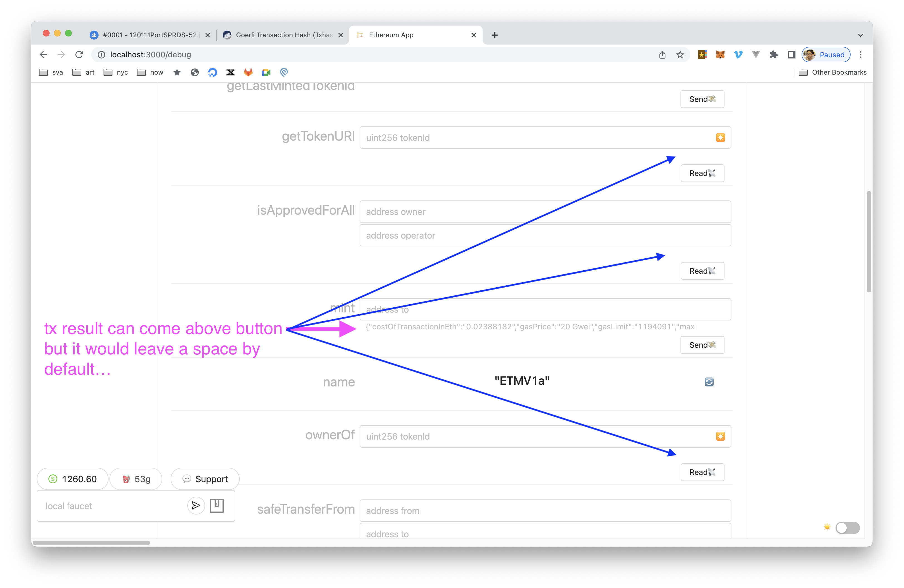
Task: Open the browser tab search chevron
Action: click(860, 35)
